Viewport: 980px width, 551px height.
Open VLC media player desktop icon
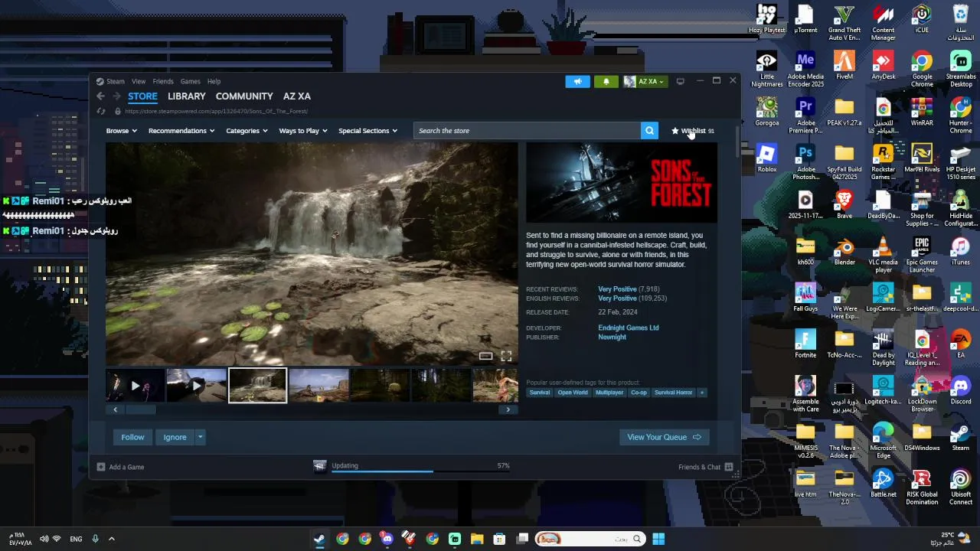click(883, 255)
